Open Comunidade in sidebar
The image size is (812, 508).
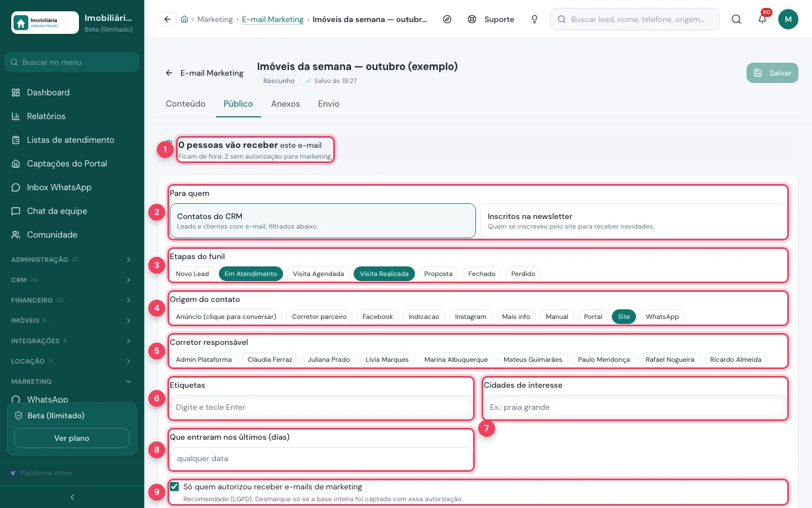click(72, 235)
